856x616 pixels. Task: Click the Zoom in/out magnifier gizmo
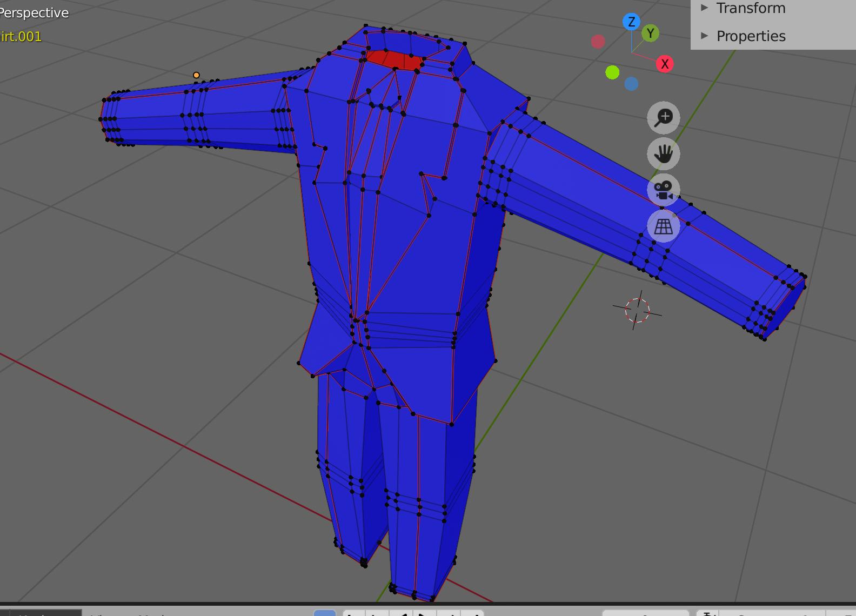point(664,117)
